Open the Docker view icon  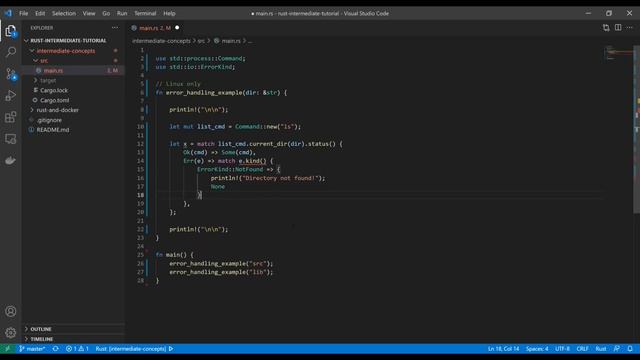11,160
